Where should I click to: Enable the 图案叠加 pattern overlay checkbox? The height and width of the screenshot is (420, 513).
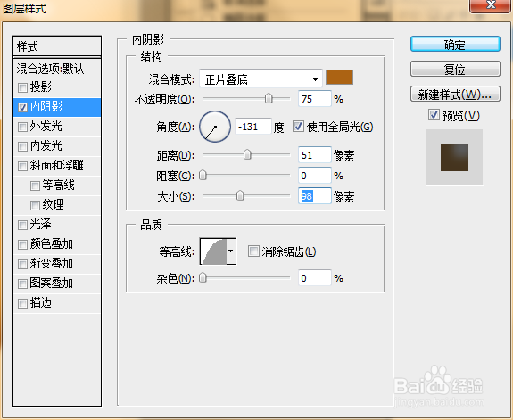[22, 284]
